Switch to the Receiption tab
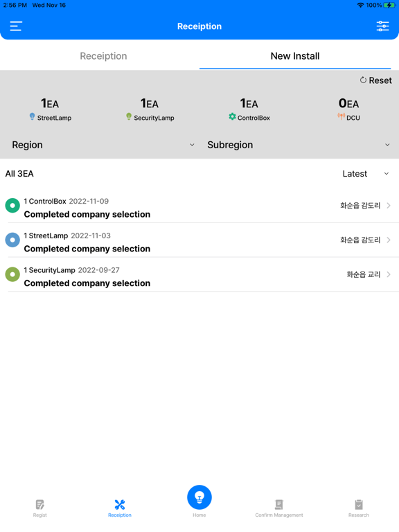Viewport: 399px width, 532px height. [x=103, y=56]
